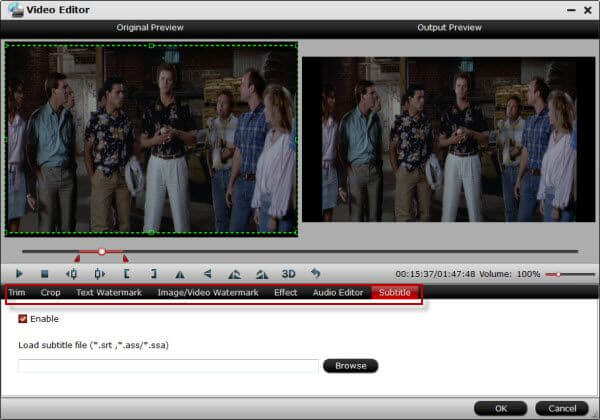Click Browse to load a subtitle file
The width and height of the screenshot is (600, 420).
[350, 366]
